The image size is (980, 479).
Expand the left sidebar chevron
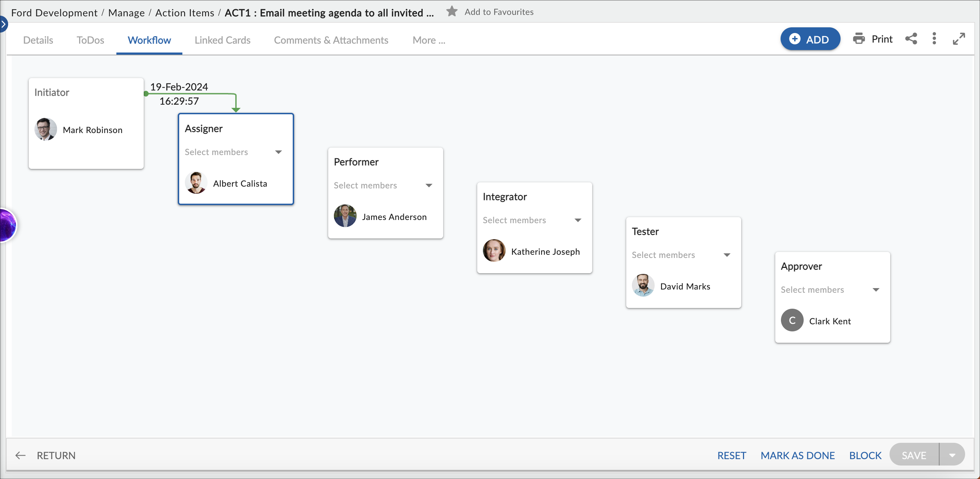[x=4, y=24]
